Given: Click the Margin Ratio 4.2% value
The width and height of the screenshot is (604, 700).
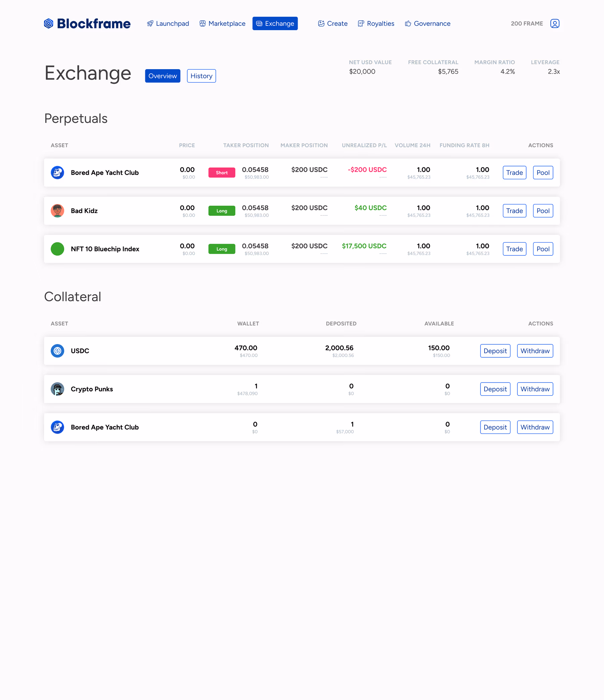Looking at the screenshot, I should pos(507,71).
